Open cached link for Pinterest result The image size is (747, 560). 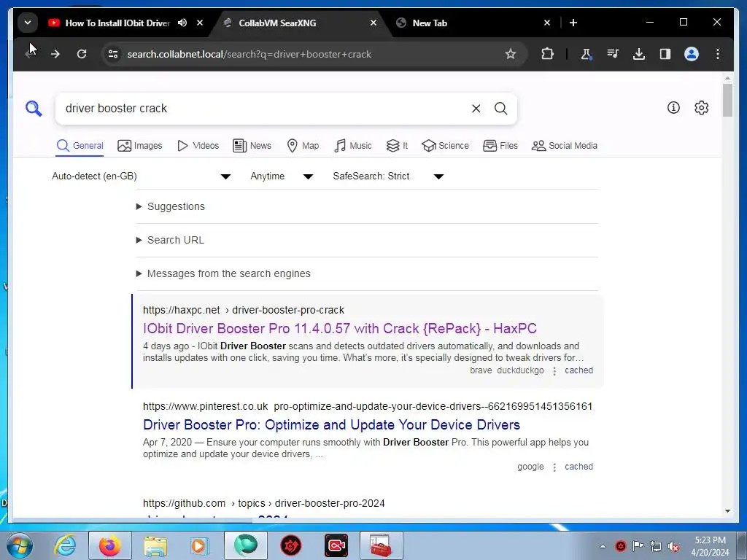click(578, 467)
